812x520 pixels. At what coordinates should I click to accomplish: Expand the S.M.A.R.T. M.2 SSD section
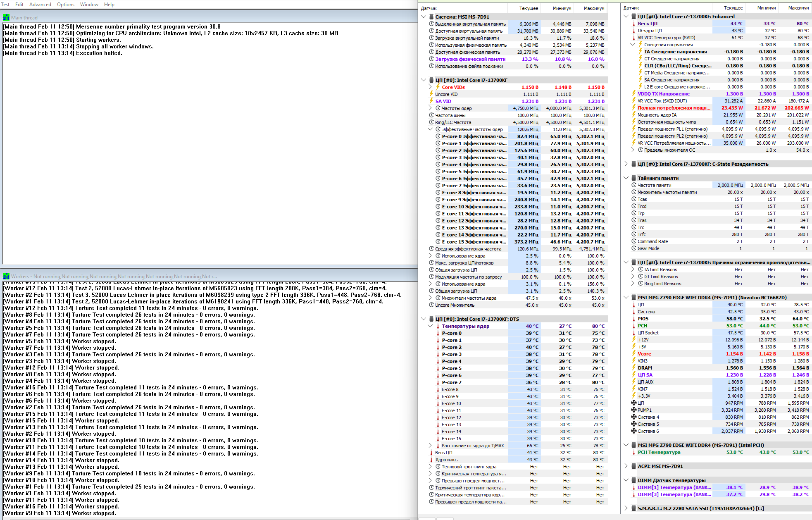[626, 508]
